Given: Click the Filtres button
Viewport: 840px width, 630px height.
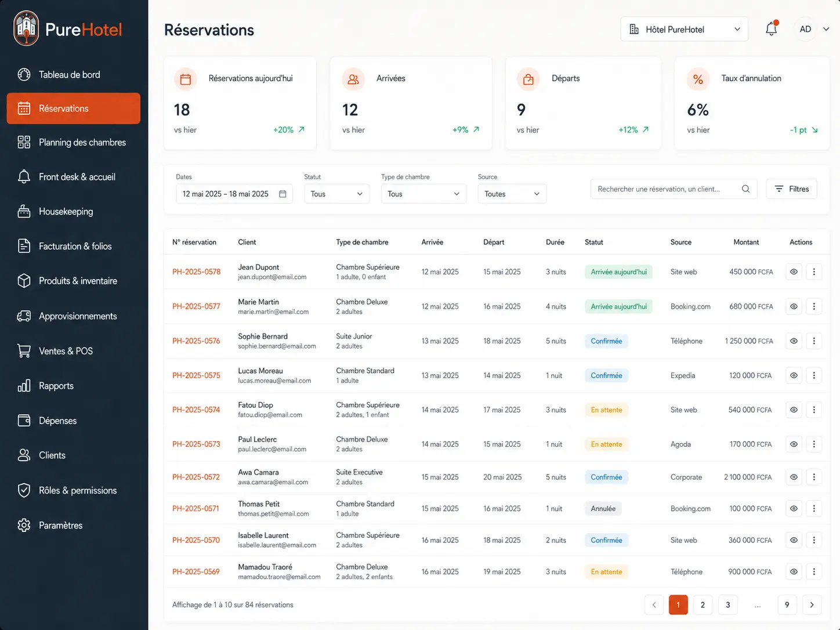Looking at the screenshot, I should coord(791,189).
